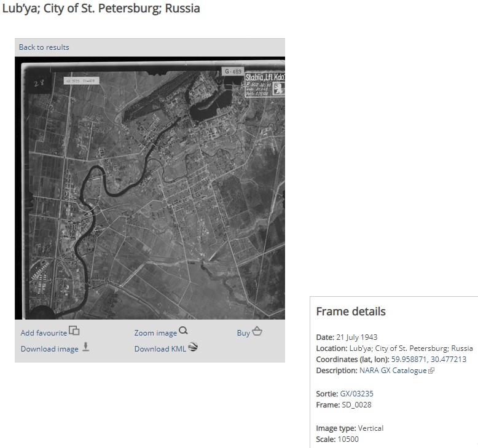Click the Zoom image magnifier icon
The height and width of the screenshot is (448, 478).
[183, 331]
